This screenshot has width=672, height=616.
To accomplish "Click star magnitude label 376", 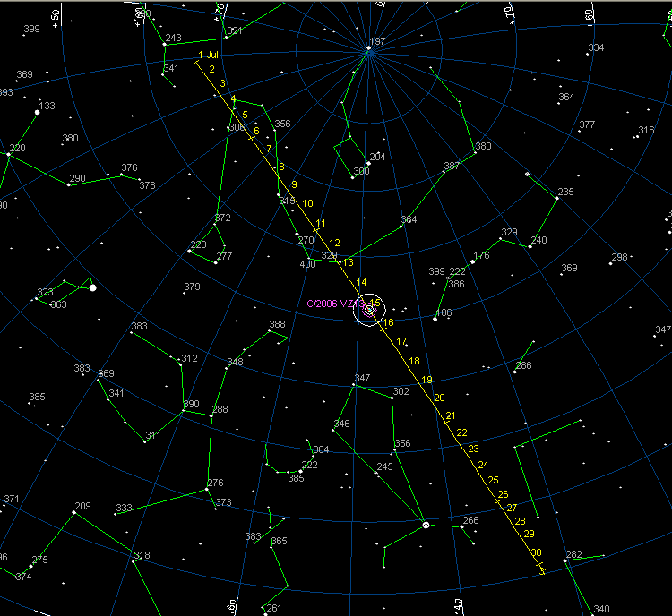I will click(x=129, y=167).
